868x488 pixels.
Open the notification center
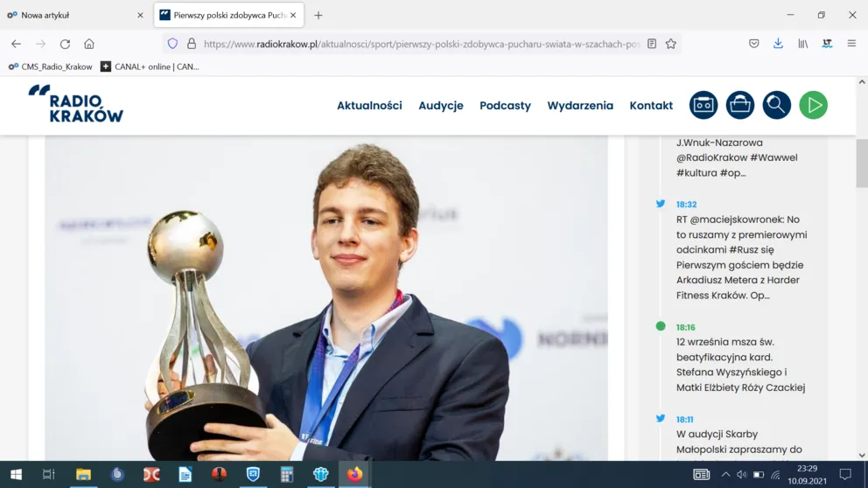tap(845, 474)
